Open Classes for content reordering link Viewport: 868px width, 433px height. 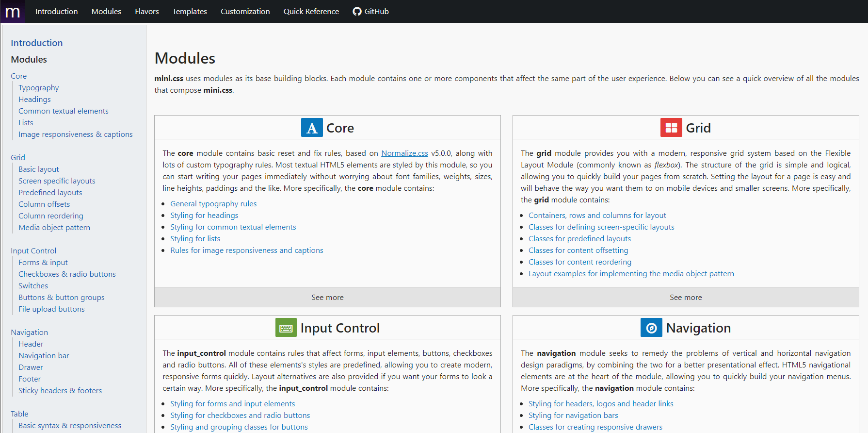[x=580, y=262]
